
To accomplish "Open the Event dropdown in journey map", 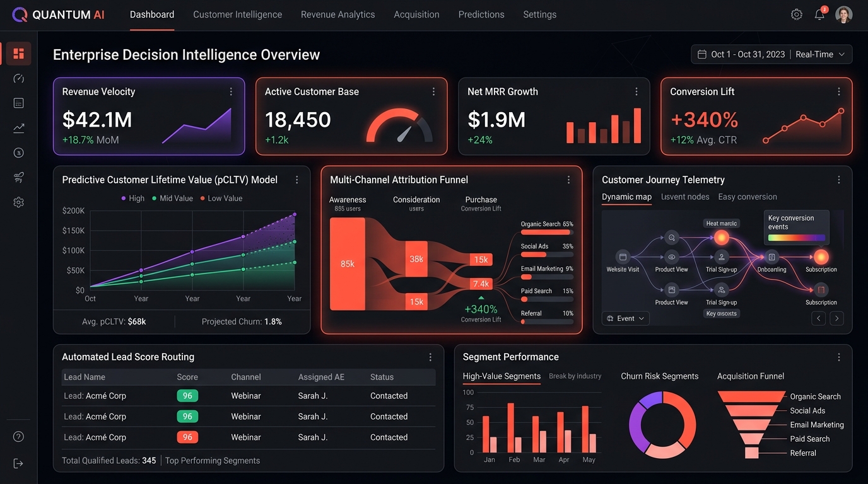I will (x=625, y=318).
